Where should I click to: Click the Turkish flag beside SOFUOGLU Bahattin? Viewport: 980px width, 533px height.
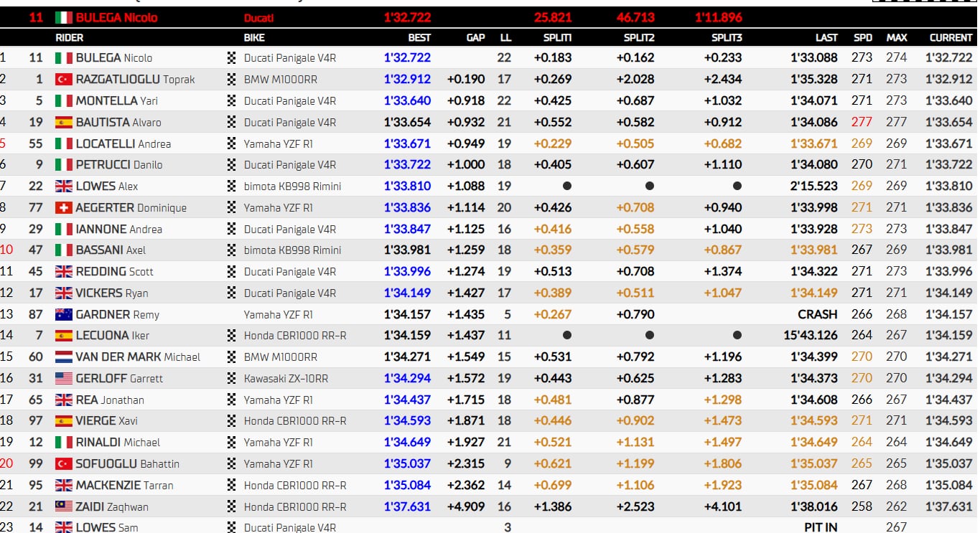(x=64, y=464)
